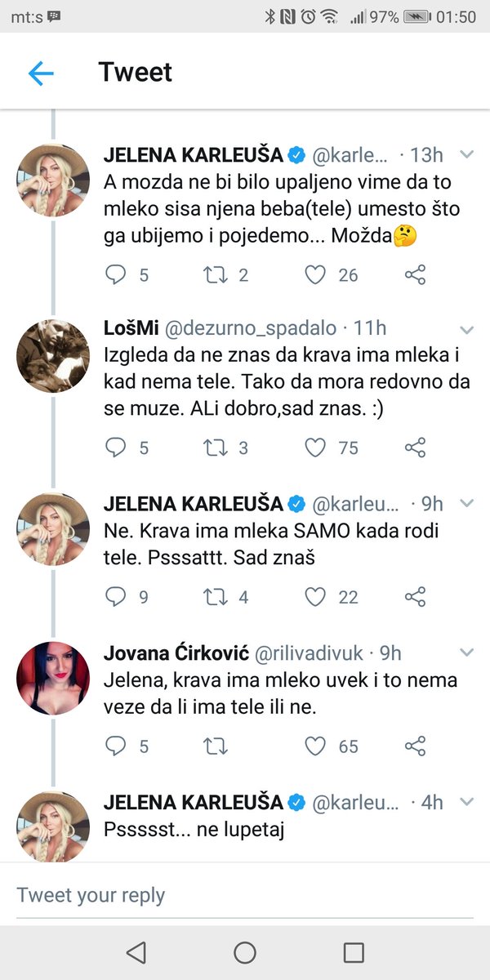Image resolution: width=490 pixels, height=980 pixels.
Task: Tap the Tweet your reply field
Action: point(245,895)
